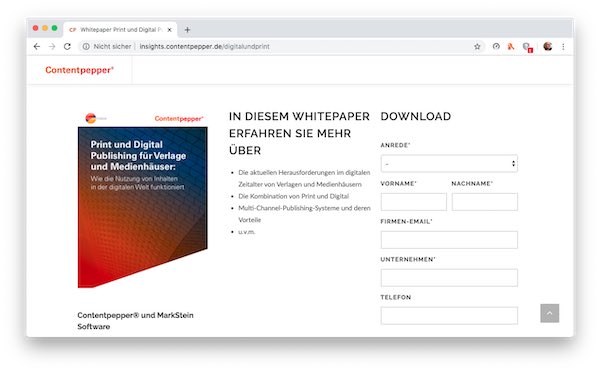Open the gauge extension icon in the toolbar
Screen dimensions: 600x372
pos(496,46)
